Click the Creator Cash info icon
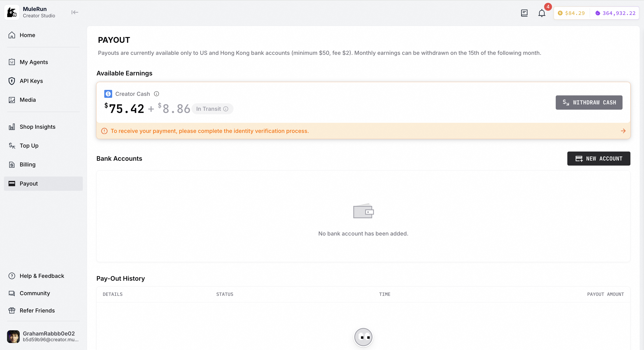The height and width of the screenshot is (350, 644). [x=156, y=94]
